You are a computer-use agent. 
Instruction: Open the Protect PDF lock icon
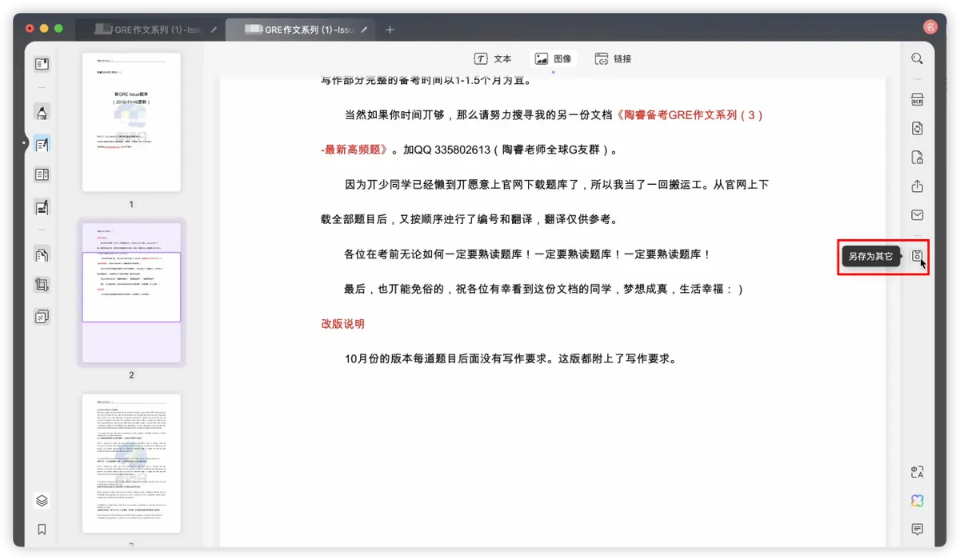click(917, 158)
